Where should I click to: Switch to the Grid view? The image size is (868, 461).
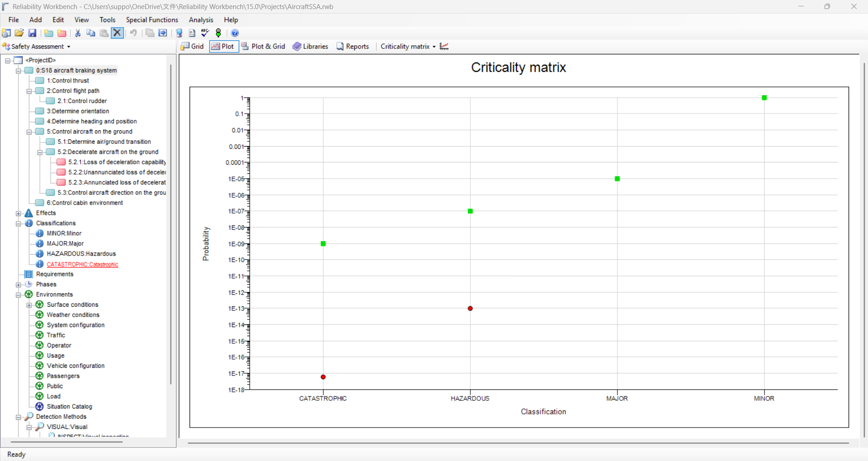click(192, 47)
